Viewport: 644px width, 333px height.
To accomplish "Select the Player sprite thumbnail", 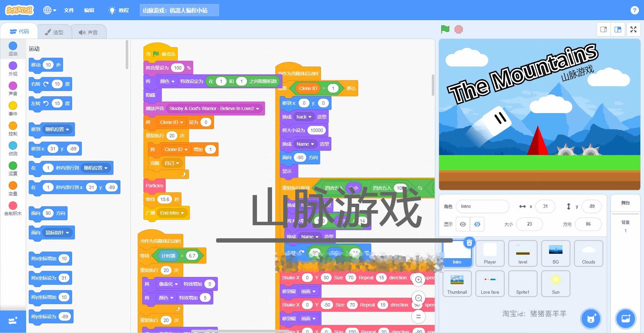I will click(x=490, y=253).
